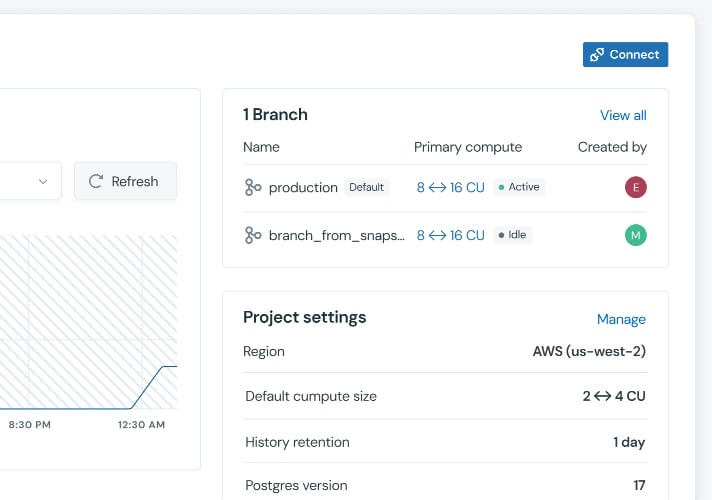Open the branch_from_snaps branch
712x500 pixels.
click(337, 235)
